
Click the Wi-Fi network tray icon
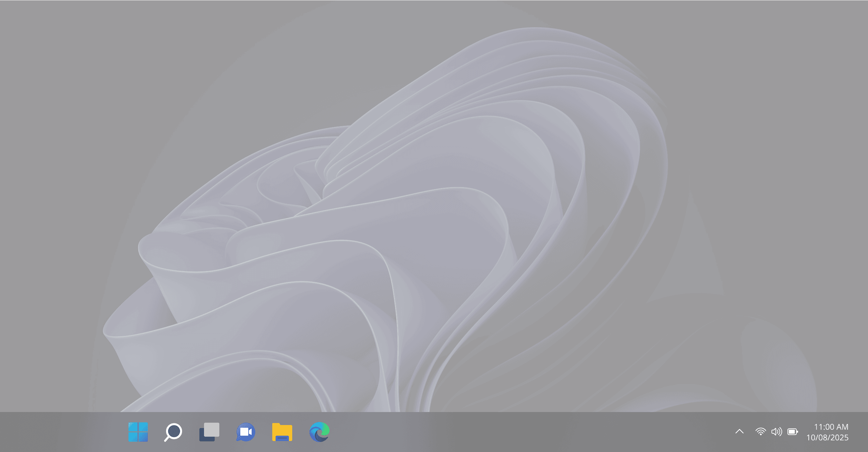click(x=760, y=431)
